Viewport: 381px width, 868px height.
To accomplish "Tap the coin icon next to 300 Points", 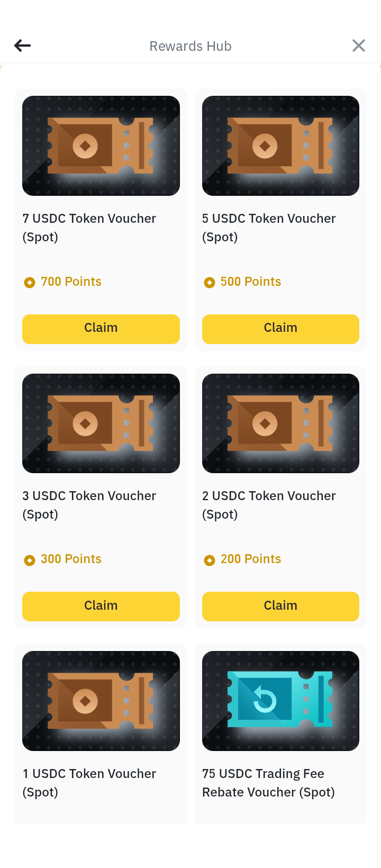I will pos(30,560).
